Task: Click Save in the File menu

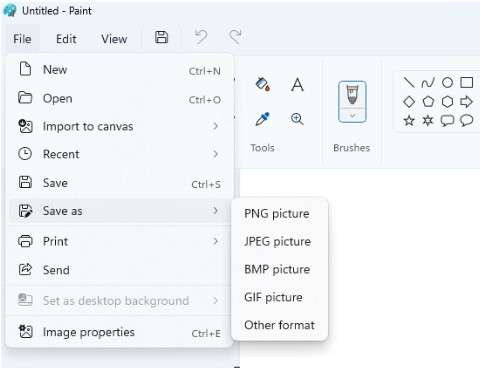Action: click(x=119, y=183)
